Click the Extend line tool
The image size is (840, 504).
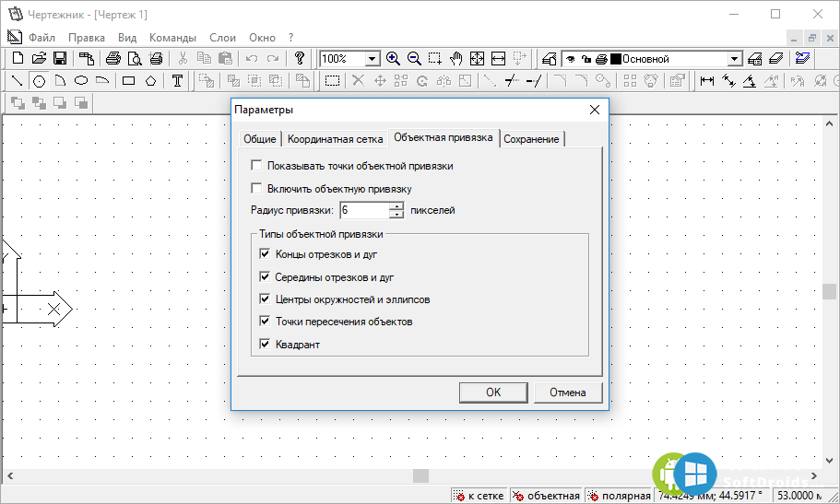pos(534,81)
